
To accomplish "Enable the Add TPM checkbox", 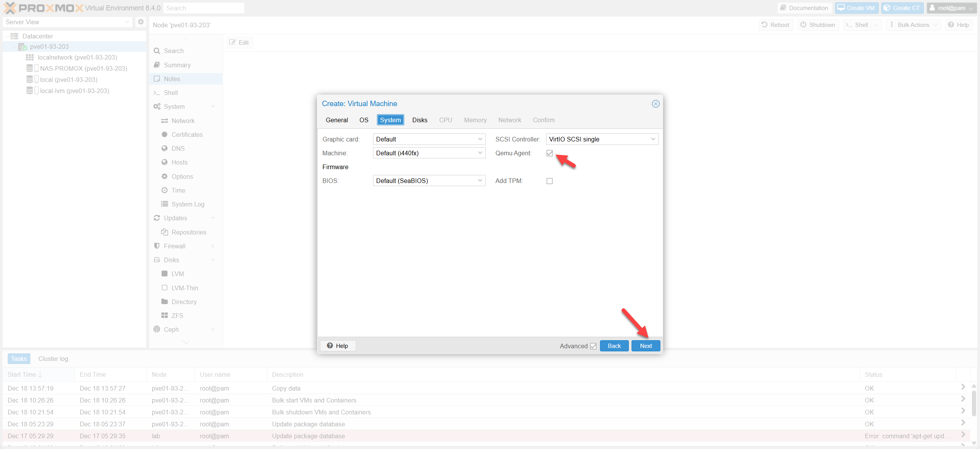I will [549, 181].
